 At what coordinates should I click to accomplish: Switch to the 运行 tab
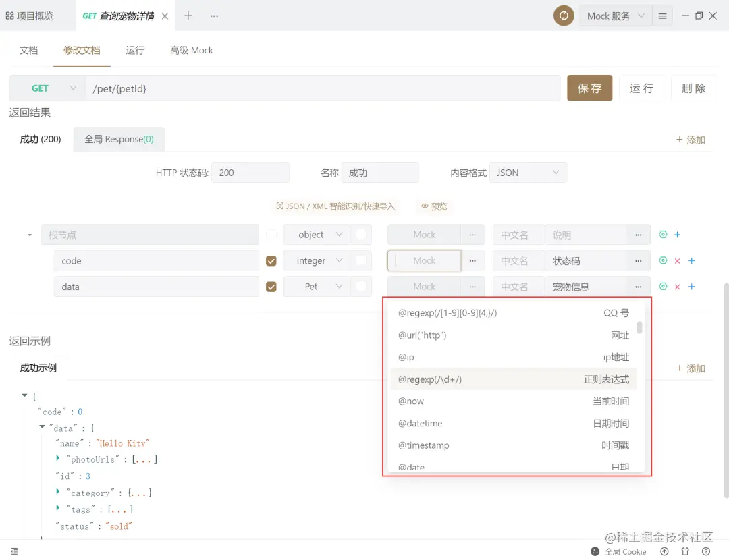coord(135,50)
